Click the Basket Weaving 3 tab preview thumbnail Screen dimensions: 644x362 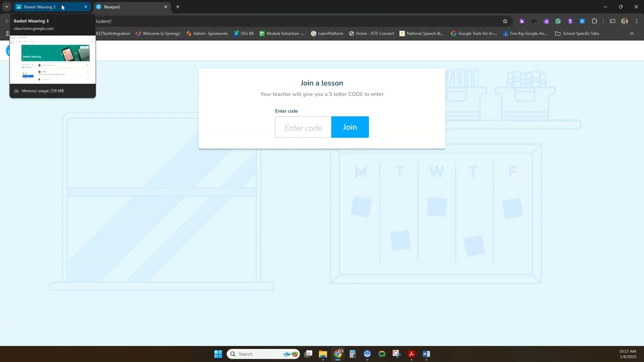52,59
